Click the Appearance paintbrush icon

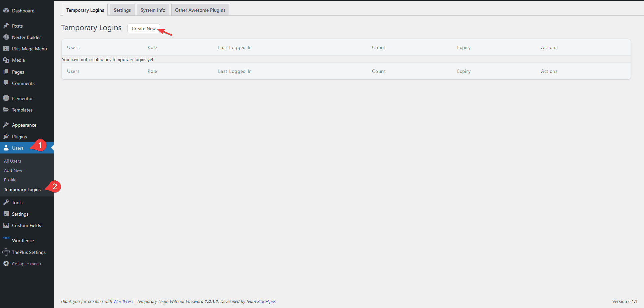[x=6, y=125]
